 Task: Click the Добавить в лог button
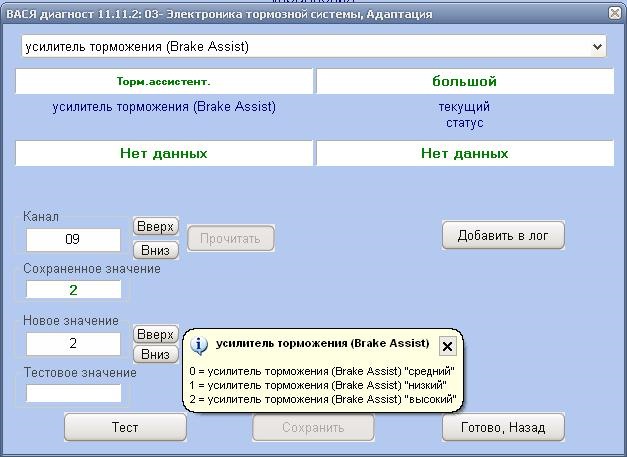[x=503, y=236]
